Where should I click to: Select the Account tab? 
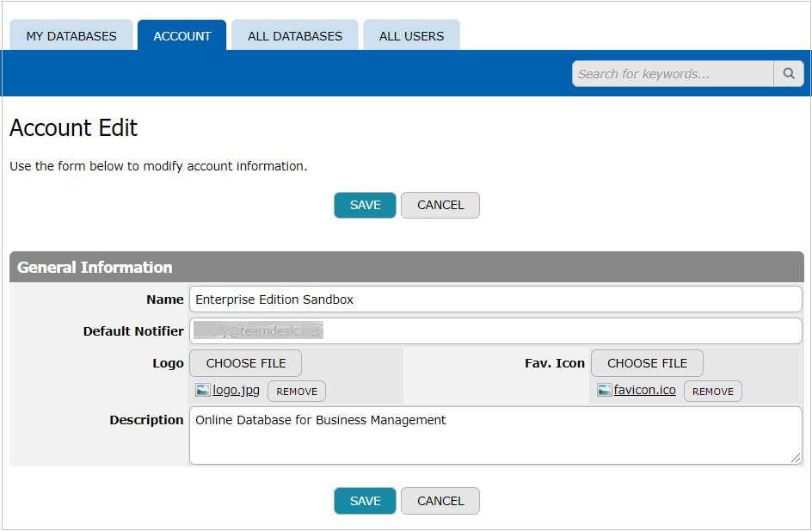[x=182, y=36]
